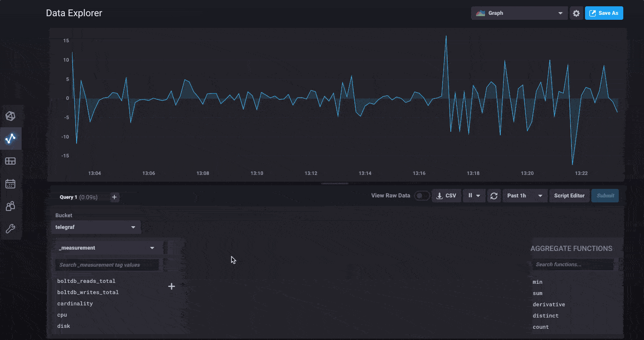
Task: Click the Dashboards grid sidebar icon
Action: click(10, 161)
